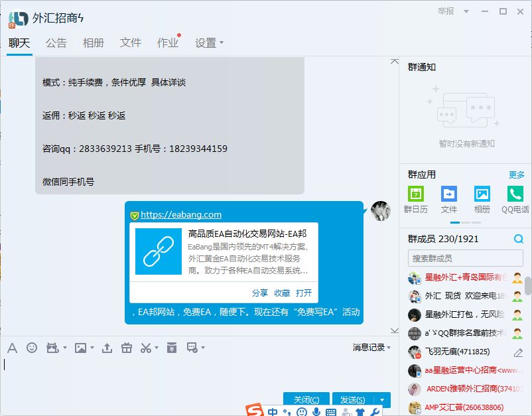Click the 搜索群成员 search field
The width and height of the screenshot is (532, 416).
(464, 258)
